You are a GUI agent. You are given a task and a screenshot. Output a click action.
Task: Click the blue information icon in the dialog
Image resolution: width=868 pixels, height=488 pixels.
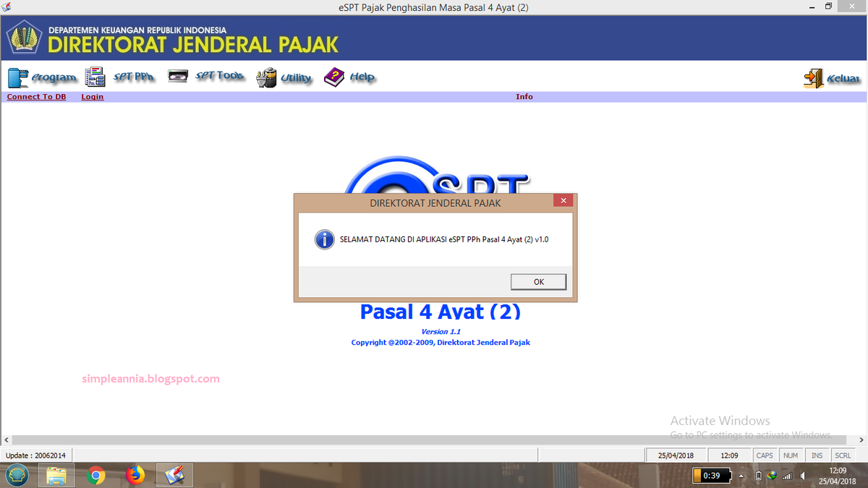pyautogui.click(x=324, y=239)
